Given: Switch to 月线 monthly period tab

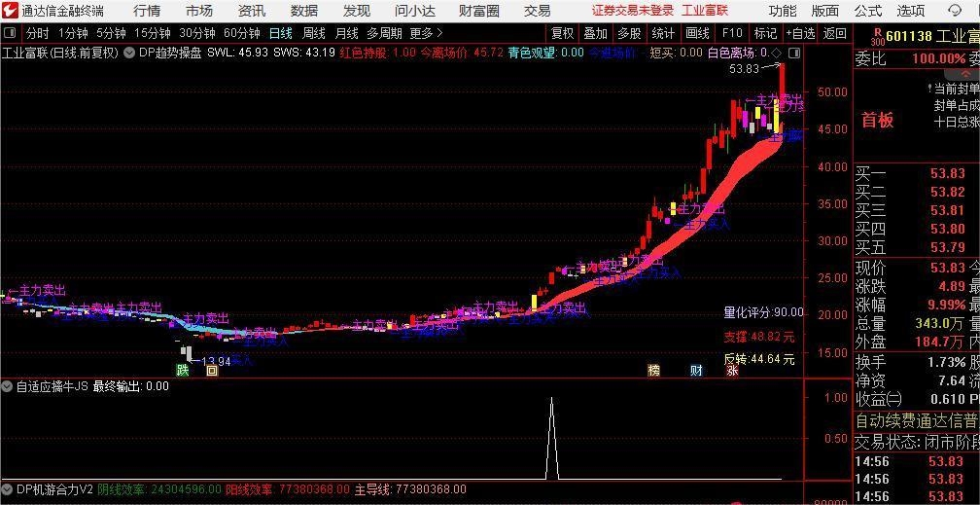Looking at the screenshot, I should 347,33.
